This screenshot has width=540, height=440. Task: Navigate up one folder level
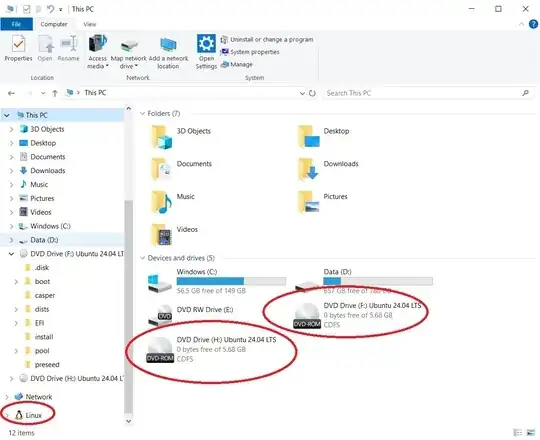point(55,93)
